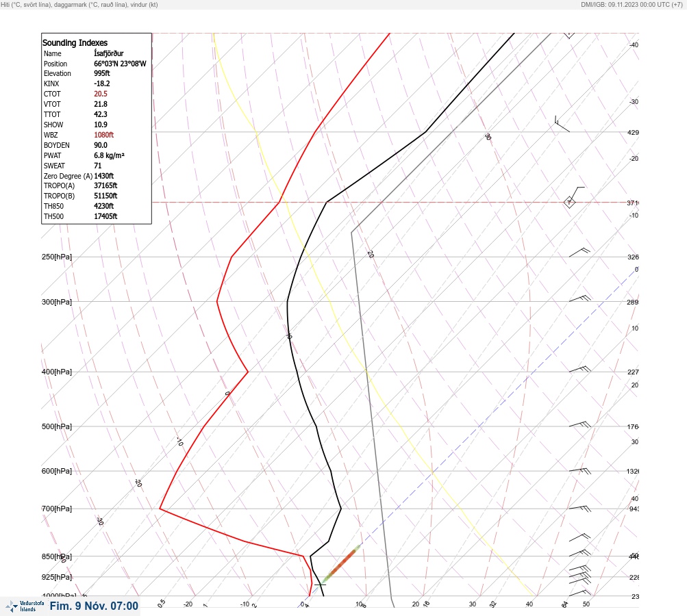Click the red dewpoint kink at 700 hPa
687x616 pixels.
click(160, 509)
